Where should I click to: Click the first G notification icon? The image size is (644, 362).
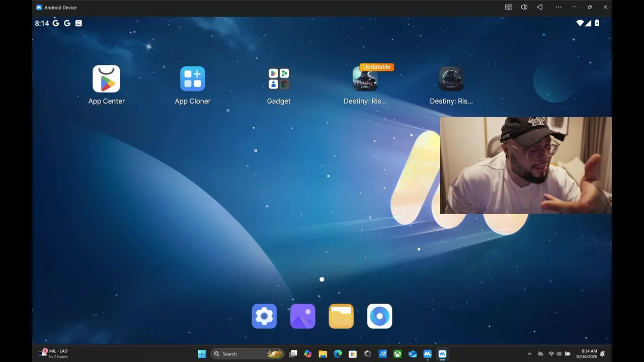point(56,23)
